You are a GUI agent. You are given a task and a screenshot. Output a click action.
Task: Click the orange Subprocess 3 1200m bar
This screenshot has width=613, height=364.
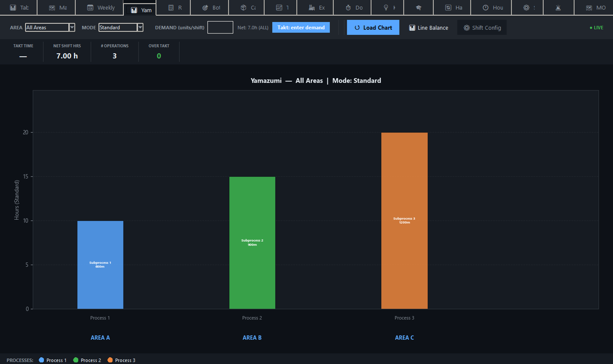point(404,221)
